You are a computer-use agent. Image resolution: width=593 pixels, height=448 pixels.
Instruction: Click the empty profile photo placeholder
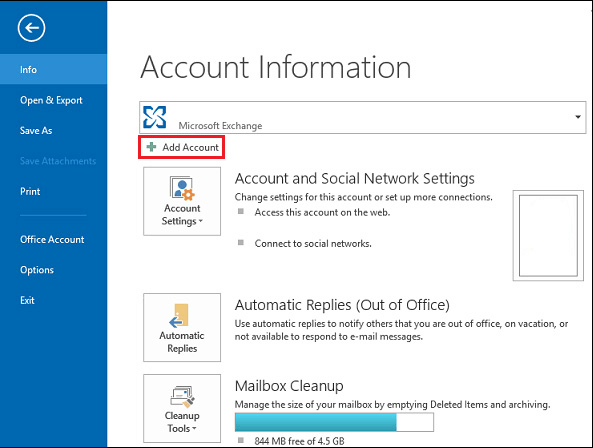click(548, 236)
